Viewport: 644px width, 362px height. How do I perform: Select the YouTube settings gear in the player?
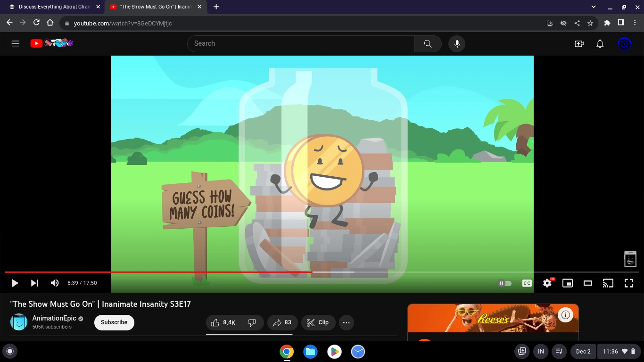[x=547, y=283]
